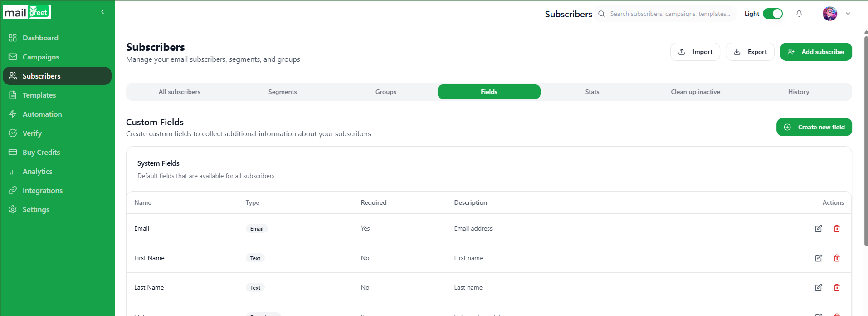868x316 pixels.
Task: Click the user avatar picture
Action: click(830, 14)
